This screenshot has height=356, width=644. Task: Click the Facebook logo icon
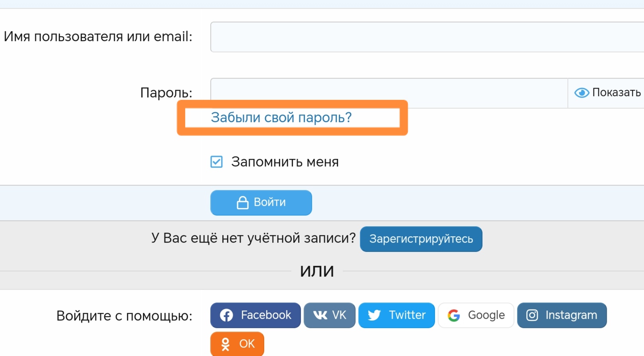click(x=226, y=315)
